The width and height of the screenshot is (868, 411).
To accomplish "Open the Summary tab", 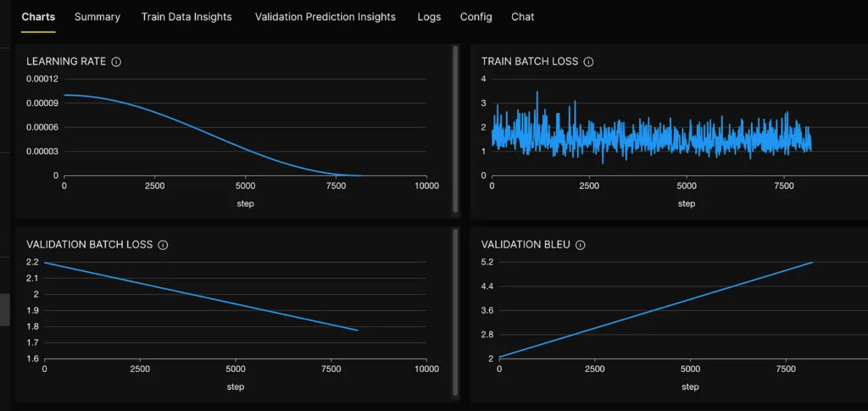I will pos(97,17).
